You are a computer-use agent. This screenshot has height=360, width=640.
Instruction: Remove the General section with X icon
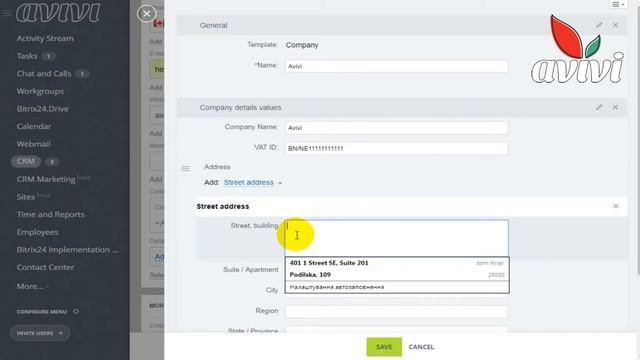tap(615, 25)
